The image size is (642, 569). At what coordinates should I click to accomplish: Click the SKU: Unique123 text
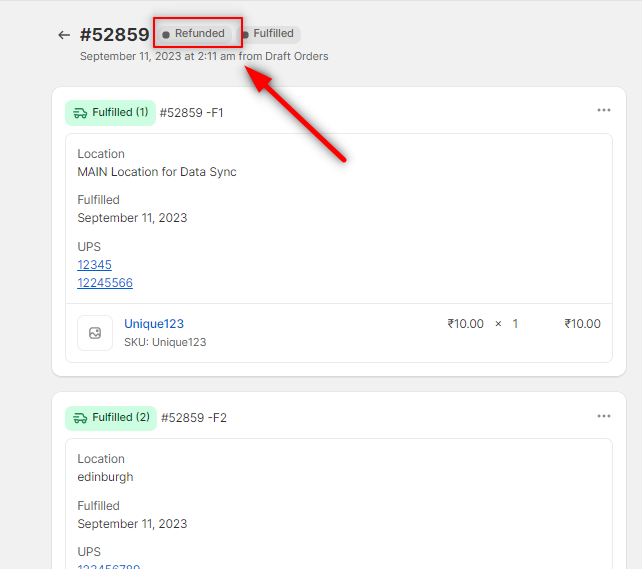click(x=165, y=342)
